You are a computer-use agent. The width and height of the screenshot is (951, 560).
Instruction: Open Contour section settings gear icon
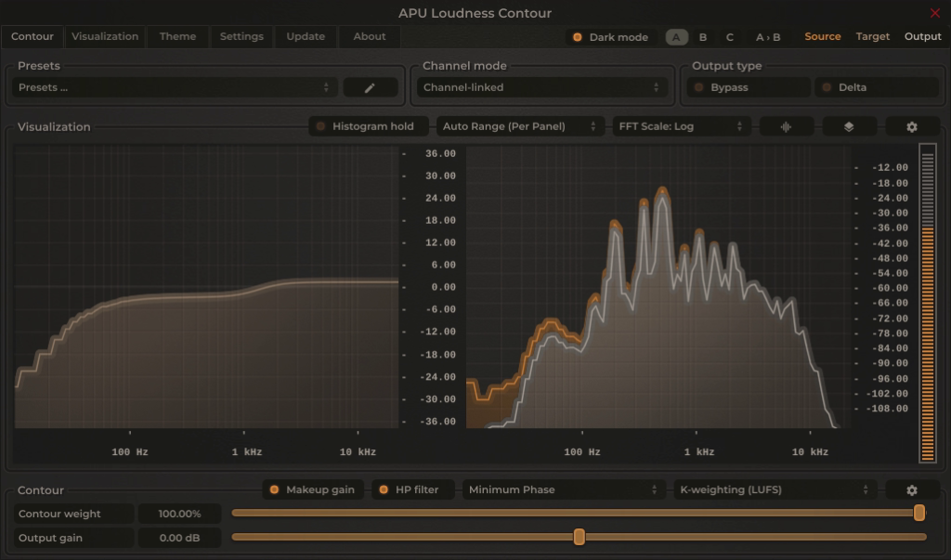point(912,488)
